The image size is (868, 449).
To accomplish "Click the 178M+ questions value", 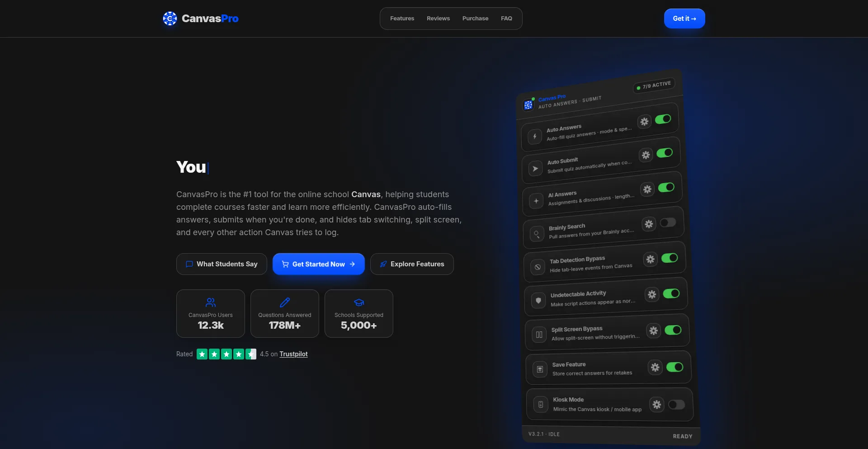I will coord(285,326).
